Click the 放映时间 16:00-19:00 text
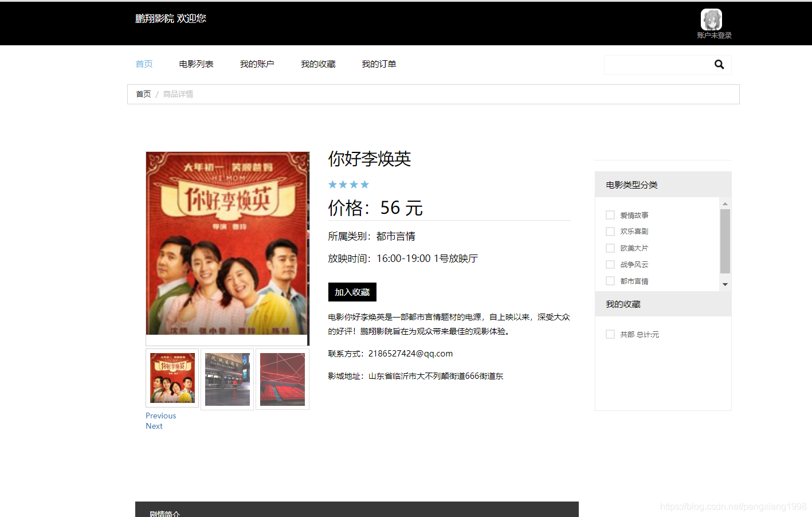Image resolution: width=812 pixels, height=517 pixels. click(x=403, y=258)
